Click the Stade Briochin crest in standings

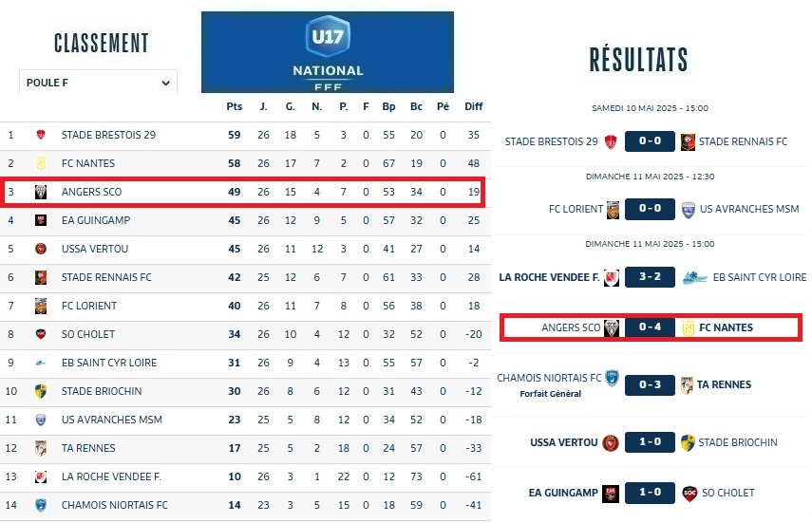click(x=41, y=391)
